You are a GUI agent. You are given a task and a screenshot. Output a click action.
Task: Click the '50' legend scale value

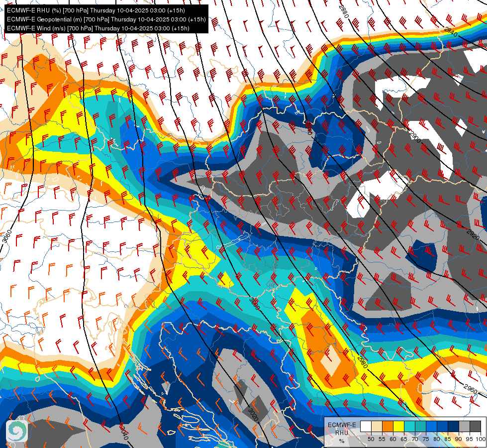(x=371, y=439)
